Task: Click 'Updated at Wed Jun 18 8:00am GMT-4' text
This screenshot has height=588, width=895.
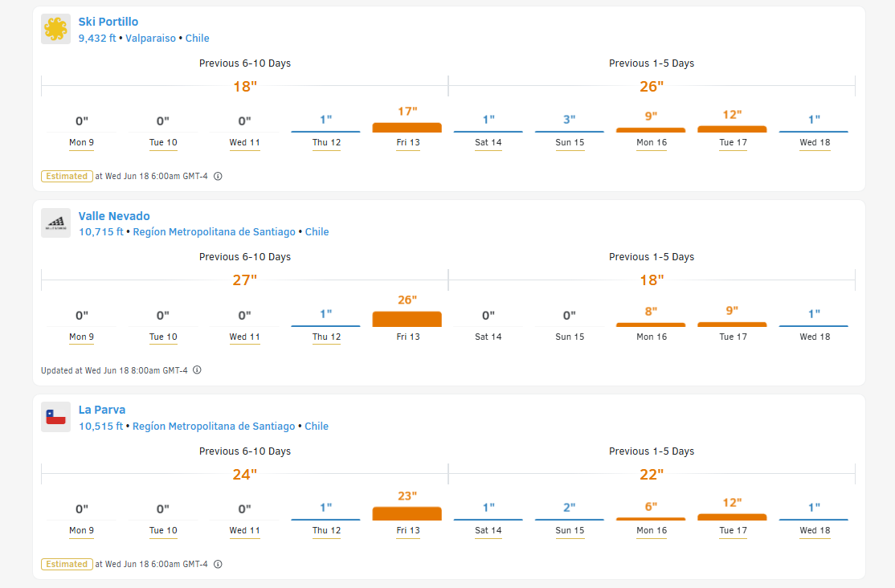Action: (114, 370)
